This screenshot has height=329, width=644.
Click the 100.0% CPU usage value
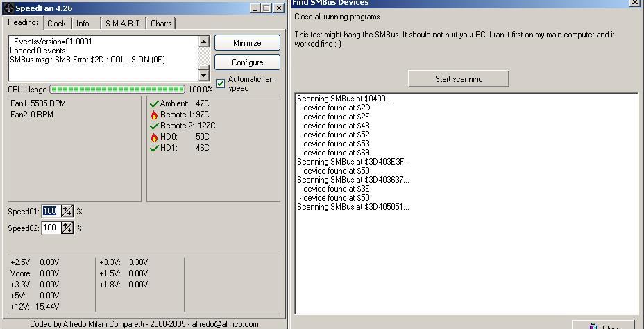point(200,89)
